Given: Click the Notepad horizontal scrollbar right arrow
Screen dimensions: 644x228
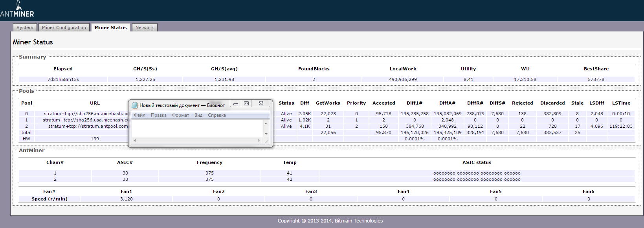Looking at the screenshot, I should (259, 140).
